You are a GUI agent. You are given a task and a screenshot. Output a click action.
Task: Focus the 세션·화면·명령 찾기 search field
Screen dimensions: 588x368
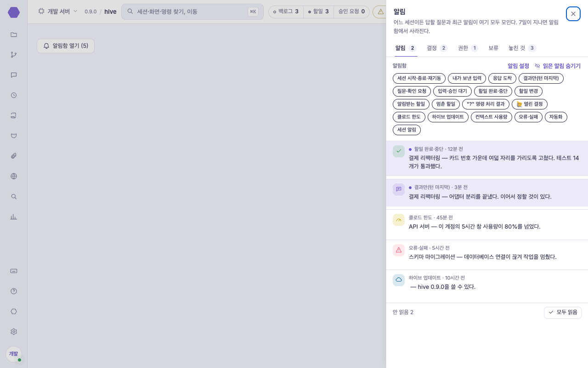pos(192,11)
